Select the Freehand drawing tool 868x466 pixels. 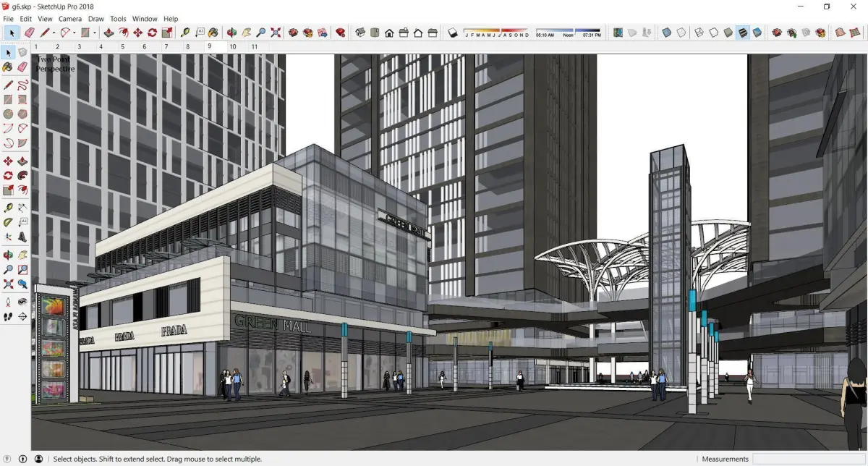click(22, 85)
